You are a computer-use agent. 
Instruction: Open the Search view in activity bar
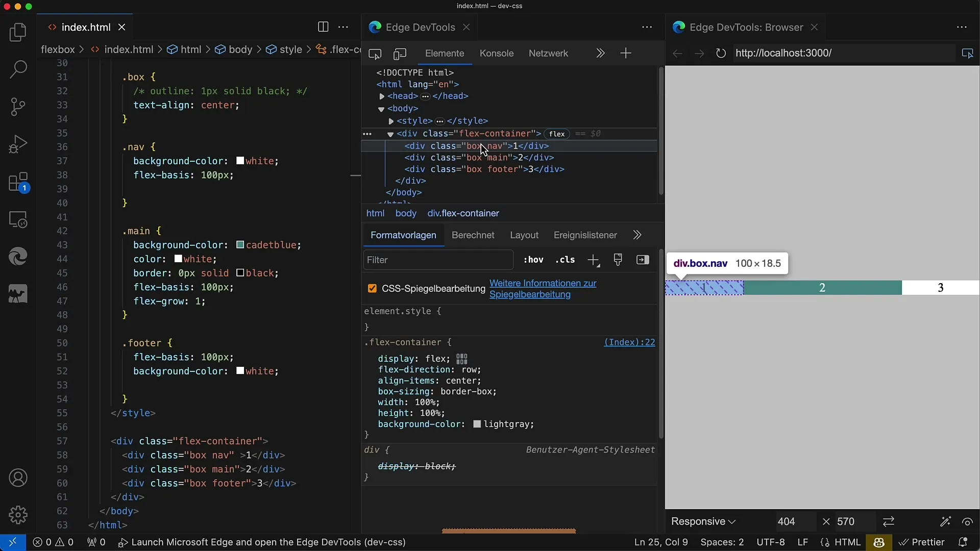(18, 69)
